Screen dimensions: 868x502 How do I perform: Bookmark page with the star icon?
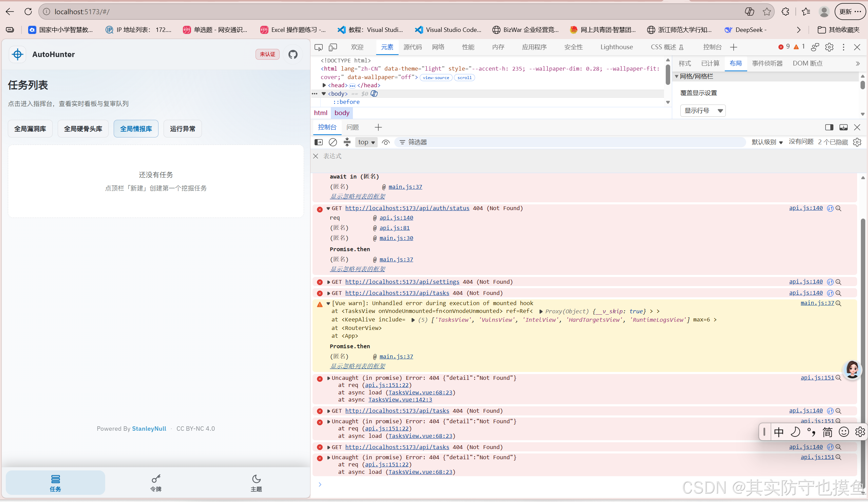767,12
